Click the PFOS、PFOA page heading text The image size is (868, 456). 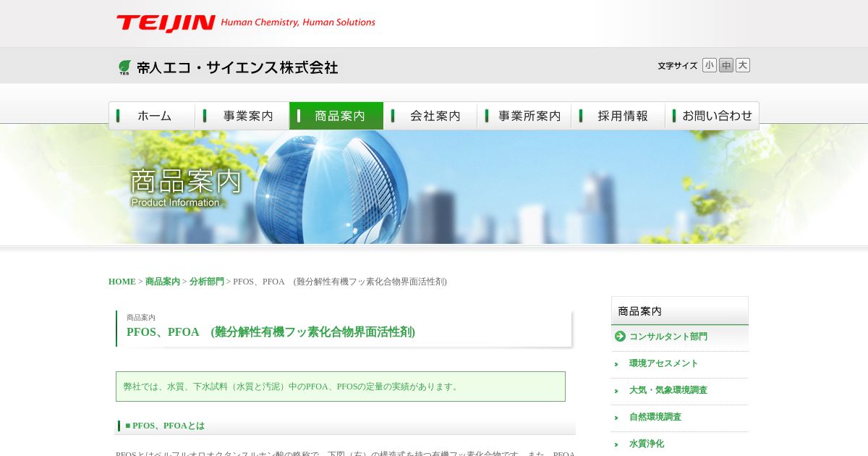pyautogui.click(x=271, y=332)
